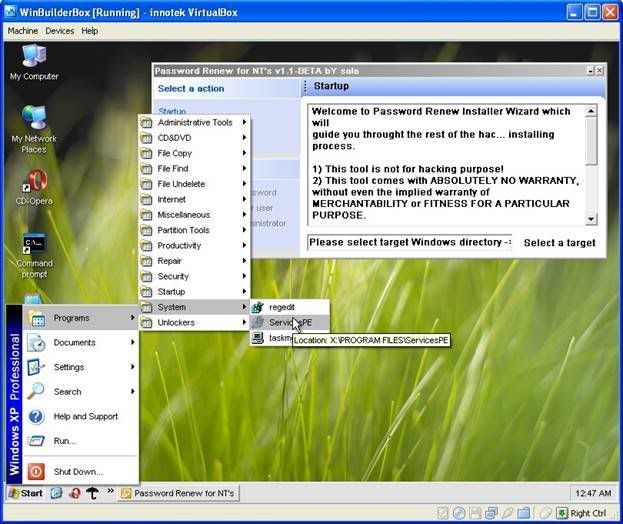Click the taskmgr monitor icon
The width and height of the screenshot is (623, 524).
tap(258, 338)
